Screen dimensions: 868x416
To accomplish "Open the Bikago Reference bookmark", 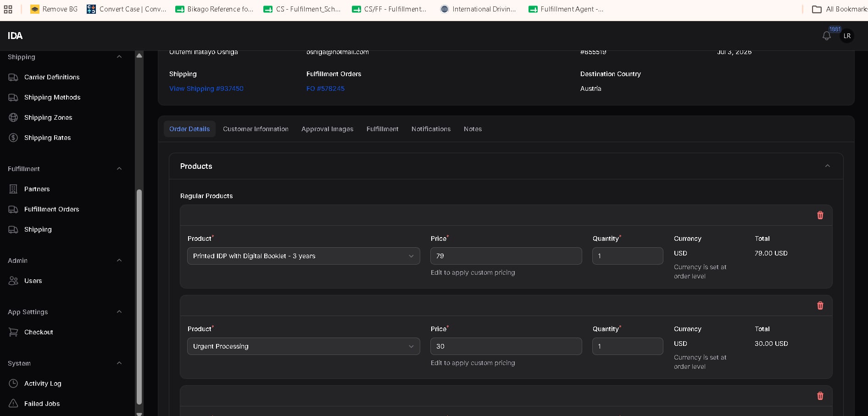I will [214, 9].
